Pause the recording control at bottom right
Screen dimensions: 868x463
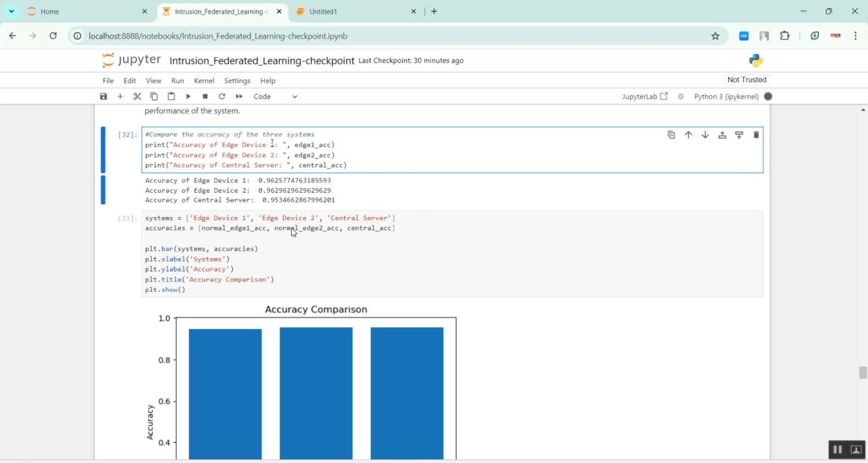(x=837, y=449)
